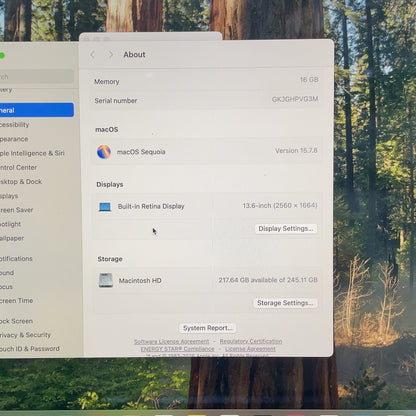
Task: Open Display Settings
Action: tap(286, 229)
